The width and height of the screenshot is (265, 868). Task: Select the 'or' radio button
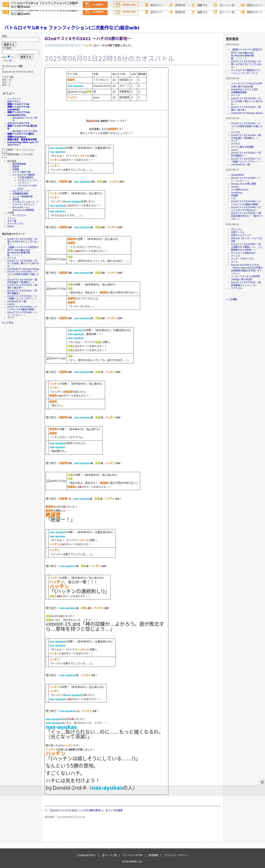(16, 57)
